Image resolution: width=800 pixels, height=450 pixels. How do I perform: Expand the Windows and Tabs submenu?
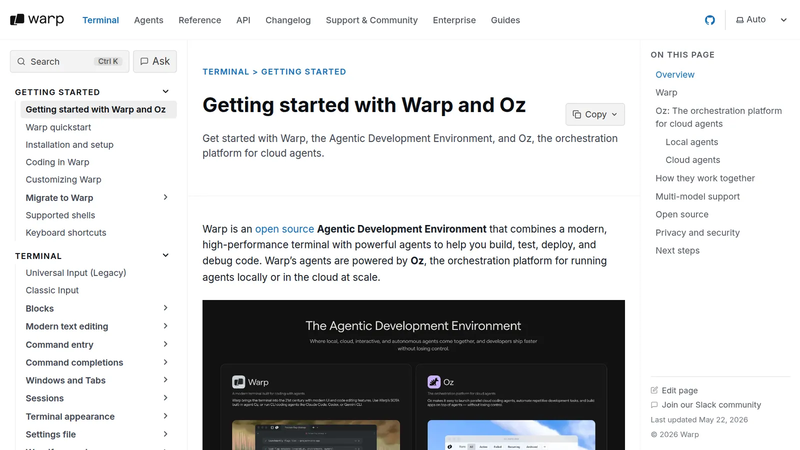(165, 380)
